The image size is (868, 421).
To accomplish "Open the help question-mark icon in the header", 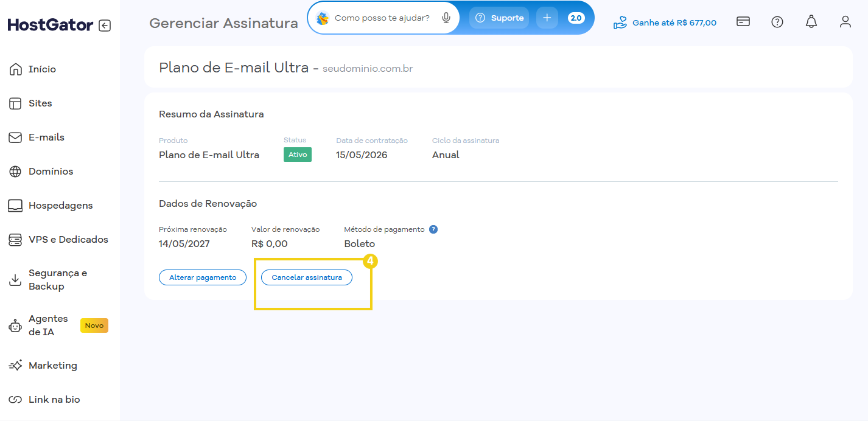I will click(x=777, y=22).
